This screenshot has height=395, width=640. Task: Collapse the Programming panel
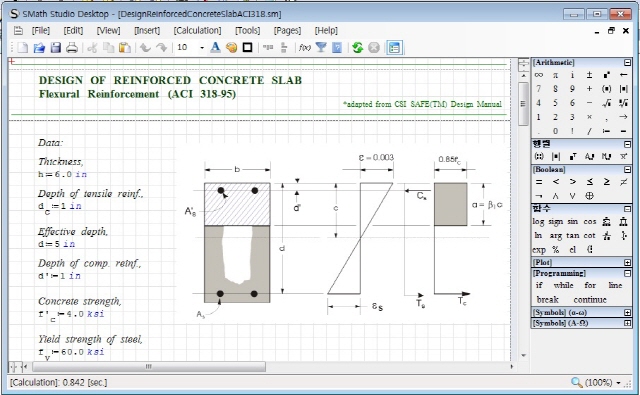pos(627,273)
